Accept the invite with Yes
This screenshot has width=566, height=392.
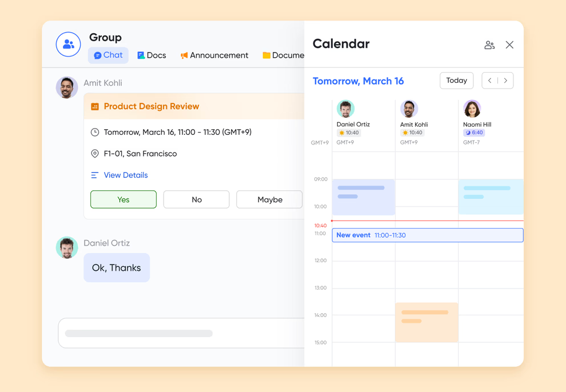point(123,199)
